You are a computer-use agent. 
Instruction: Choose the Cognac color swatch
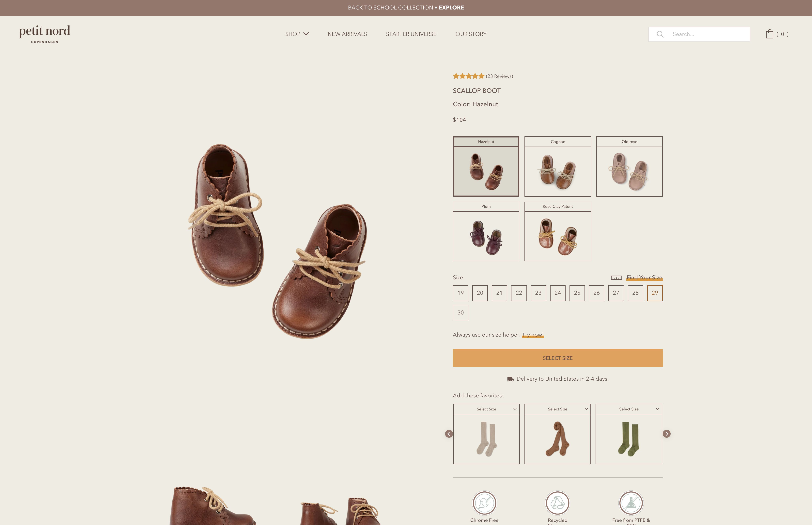558,167
